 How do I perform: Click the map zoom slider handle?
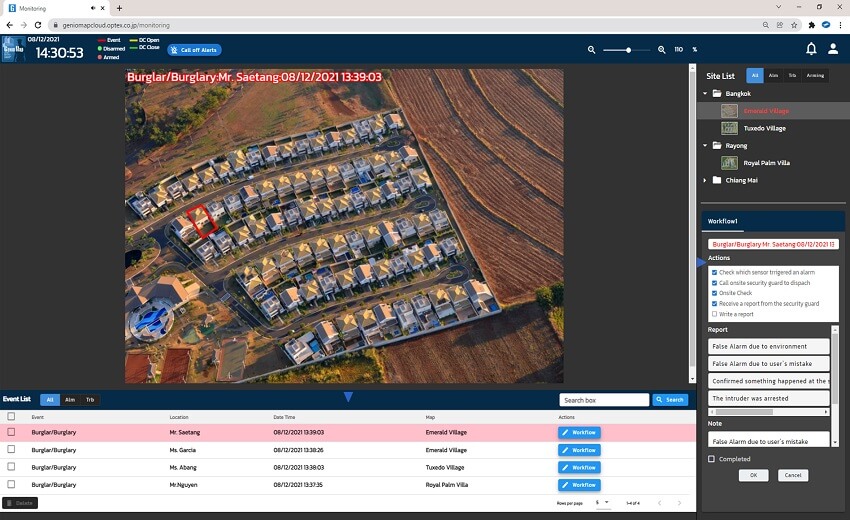tap(630, 49)
